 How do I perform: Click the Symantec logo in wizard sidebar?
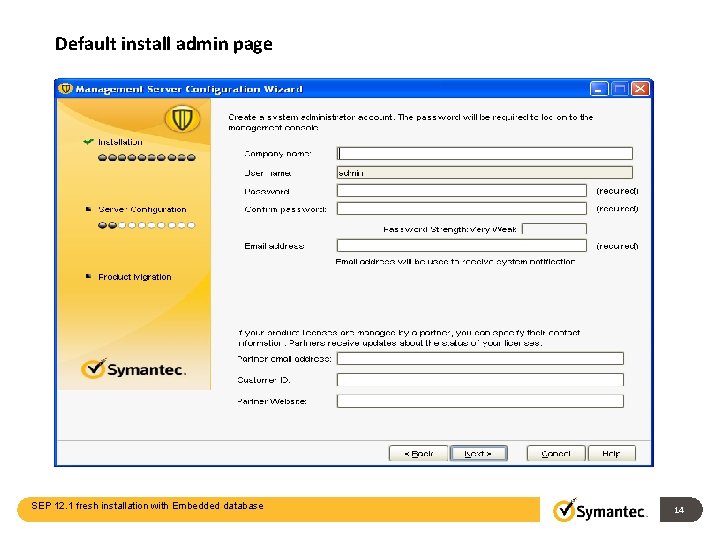click(133, 369)
